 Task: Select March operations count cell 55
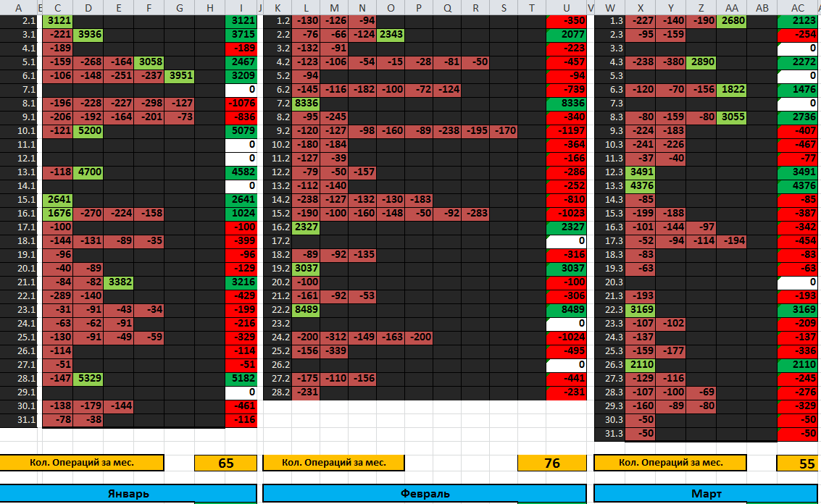798,463
